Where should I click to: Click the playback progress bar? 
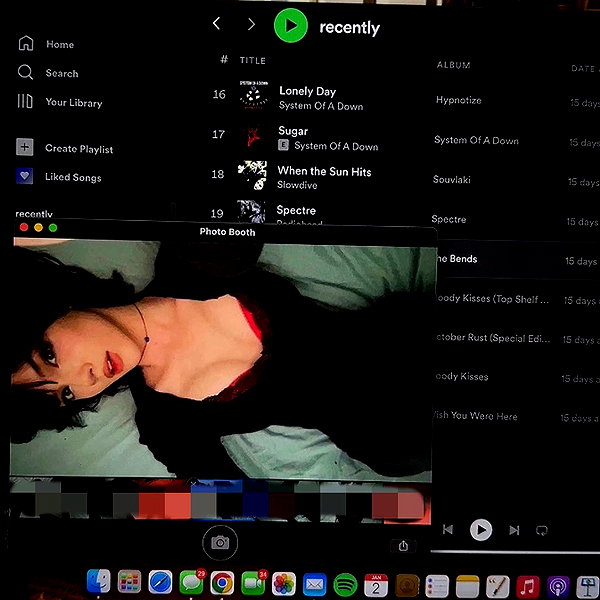point(515,552)
